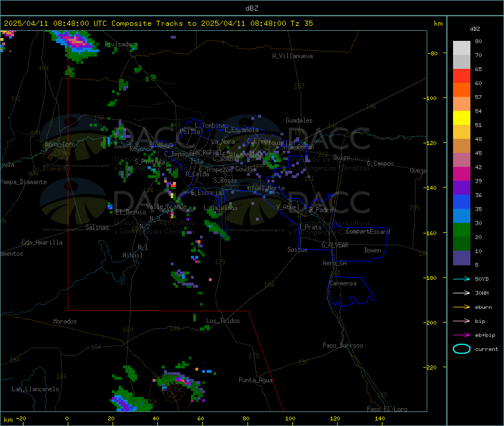Click the S_Rosas map label

(225, 180)
